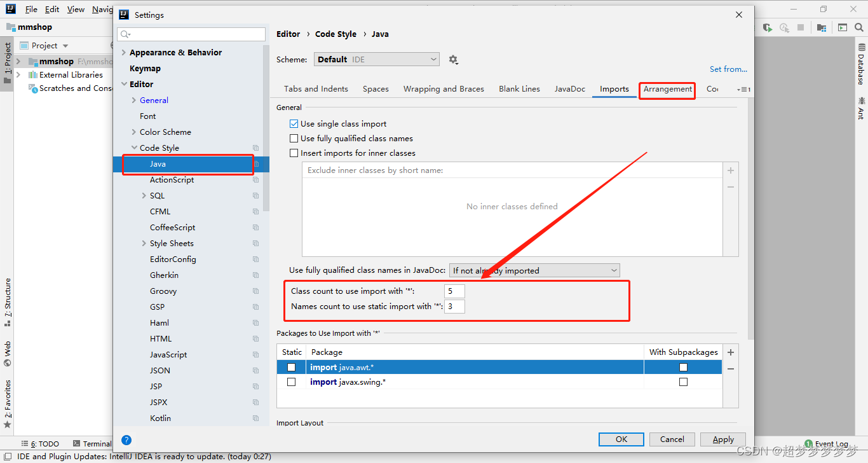
Task: Expand External Libraries in project tree
Action: click(18, 75)
